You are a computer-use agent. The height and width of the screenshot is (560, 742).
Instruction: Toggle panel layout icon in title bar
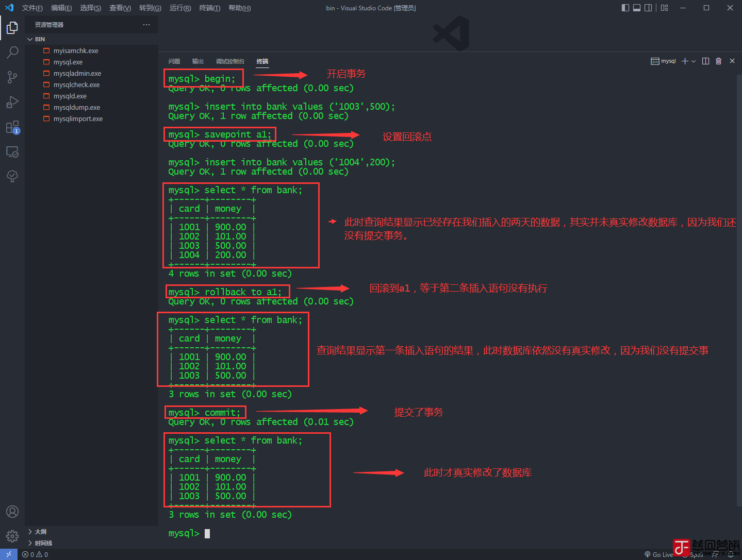coord(637,8)
